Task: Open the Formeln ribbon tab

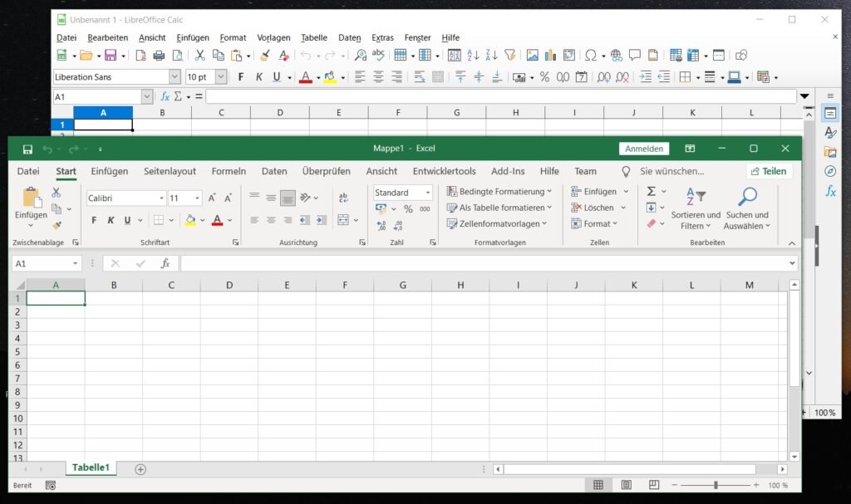Action: (229, 171)
